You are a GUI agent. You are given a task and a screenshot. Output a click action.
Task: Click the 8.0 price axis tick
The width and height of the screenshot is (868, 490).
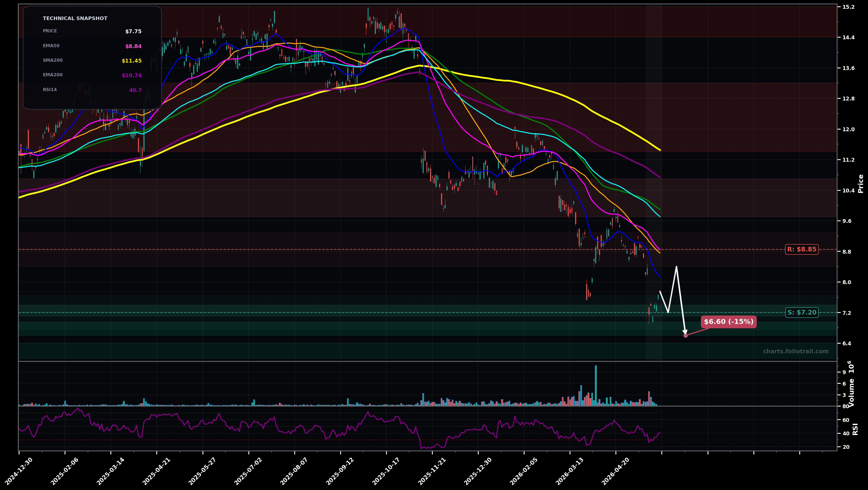[847, 282]
